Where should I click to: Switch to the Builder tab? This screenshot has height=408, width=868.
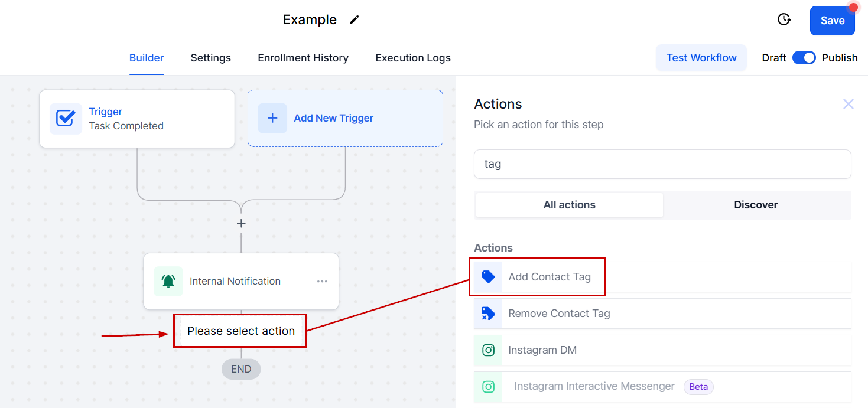pos(147,58)
